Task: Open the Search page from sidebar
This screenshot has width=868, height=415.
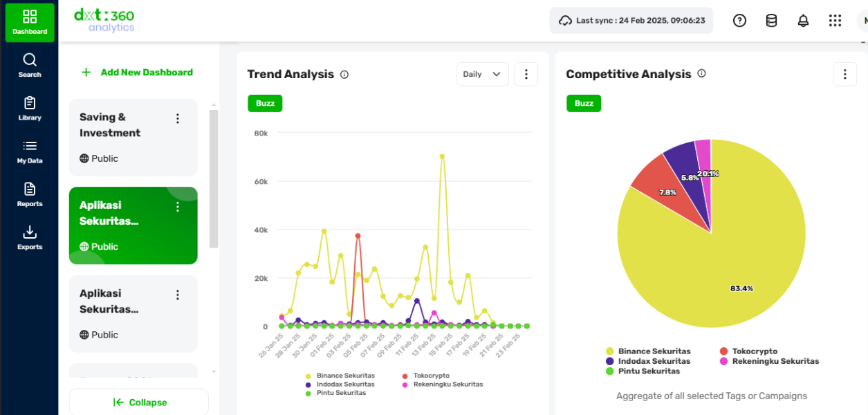Action: (x=30, y=66)
